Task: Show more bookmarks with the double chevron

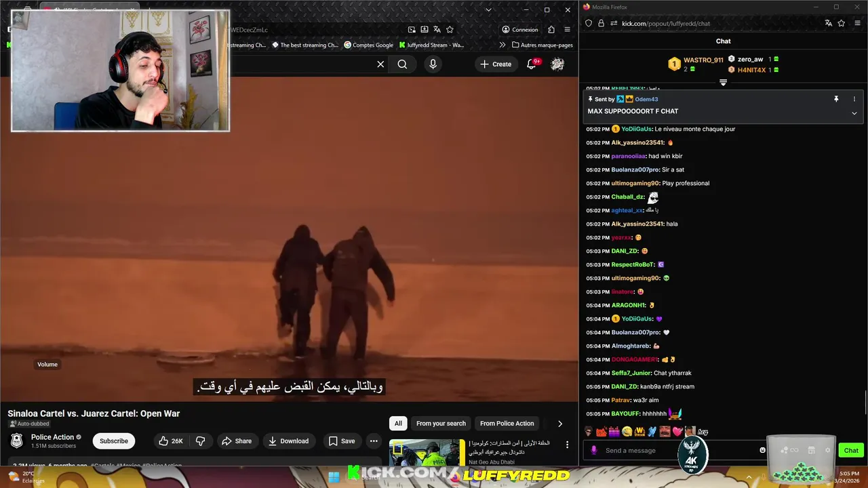Action: tap(502, 45)
